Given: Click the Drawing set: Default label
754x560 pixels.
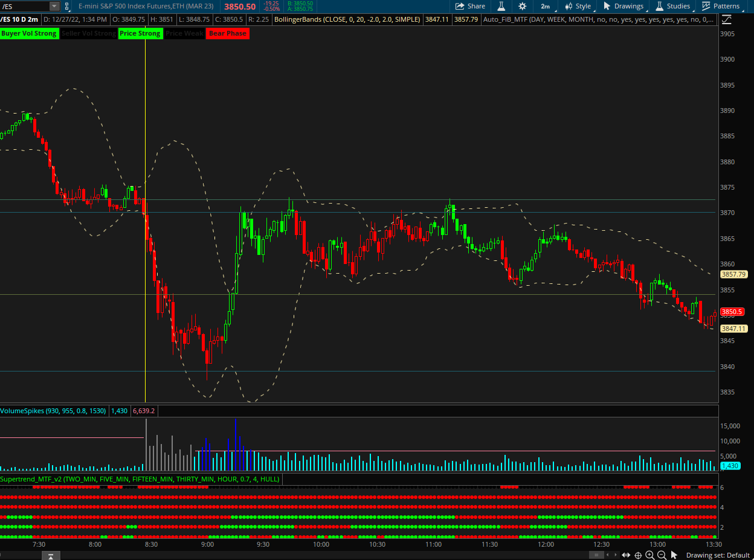Looking at the screenshot, I should 718,555.
